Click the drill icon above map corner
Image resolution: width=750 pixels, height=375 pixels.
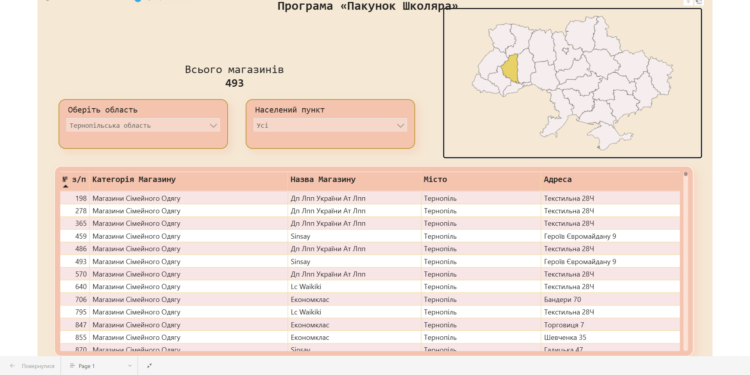click(x=688, y=2)
